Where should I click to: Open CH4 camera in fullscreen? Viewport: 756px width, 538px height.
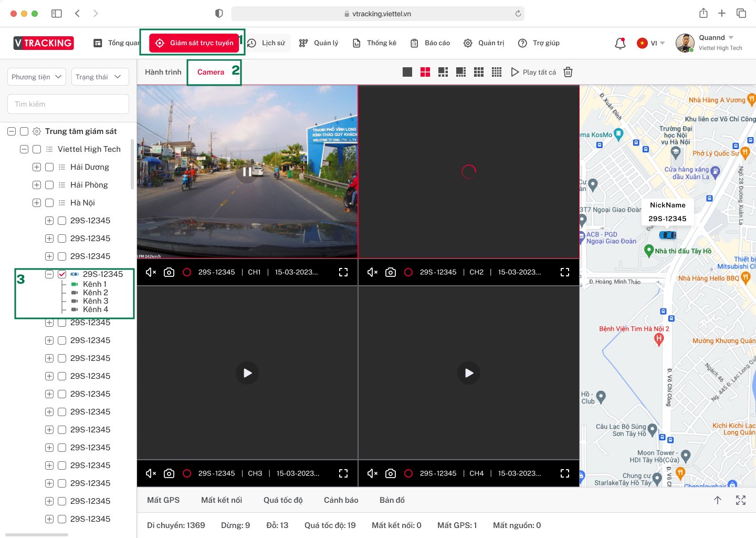565,473
